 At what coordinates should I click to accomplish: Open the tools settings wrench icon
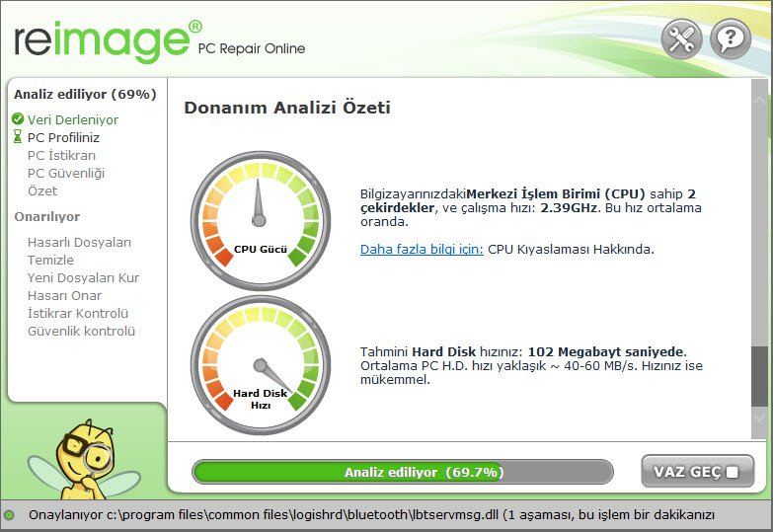click(681, 38)
